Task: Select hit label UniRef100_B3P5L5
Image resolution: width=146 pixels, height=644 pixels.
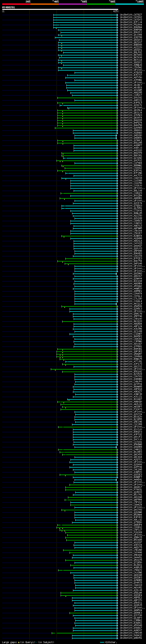Action: pos(131,103)
